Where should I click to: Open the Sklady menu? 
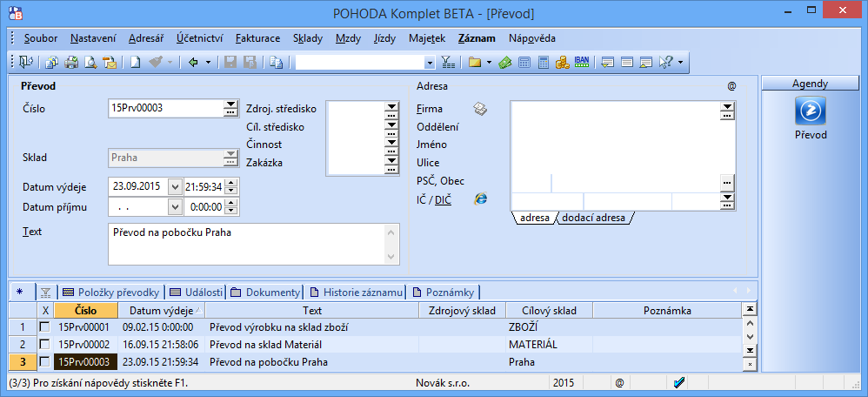[x=308, y=38]
